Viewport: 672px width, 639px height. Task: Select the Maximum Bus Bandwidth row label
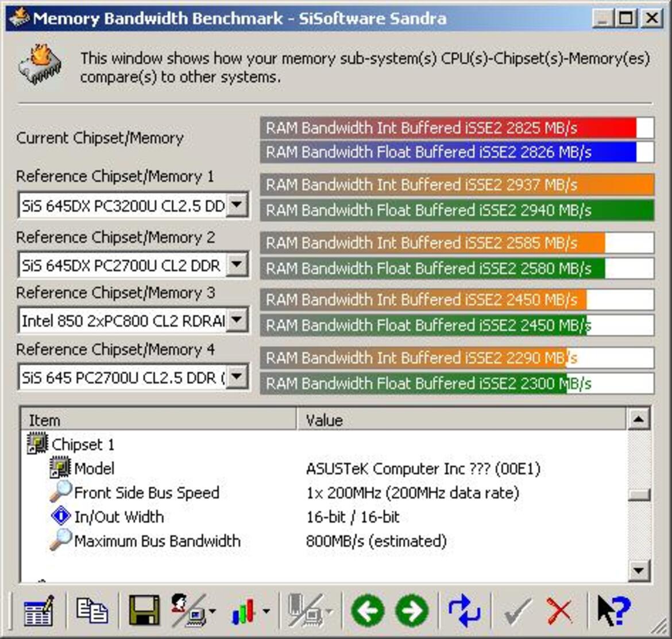pos(157,541)
